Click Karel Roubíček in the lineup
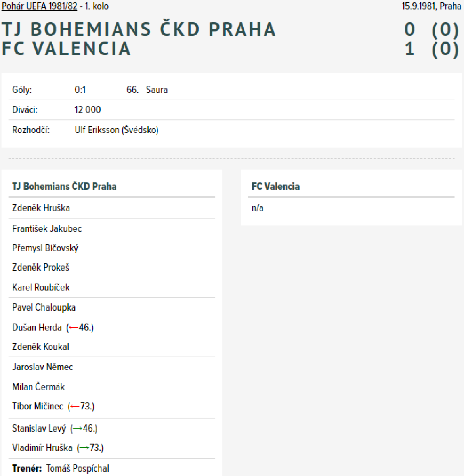 point(41,288)
